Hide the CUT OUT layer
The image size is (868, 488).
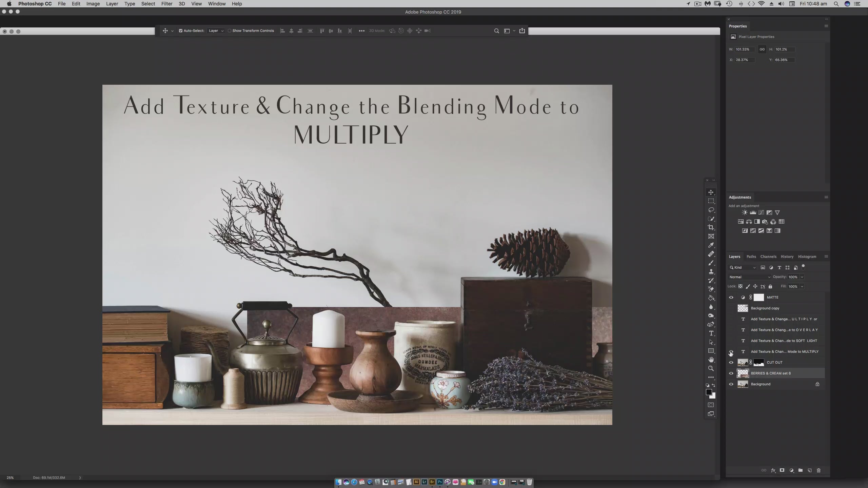[731, 362]
